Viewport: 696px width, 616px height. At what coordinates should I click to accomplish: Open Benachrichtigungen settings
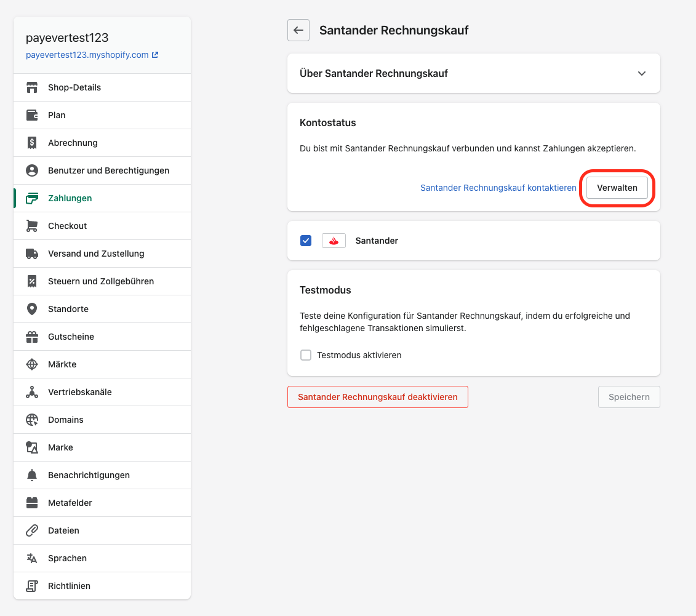pyautogui.click(x=102, y=475)
